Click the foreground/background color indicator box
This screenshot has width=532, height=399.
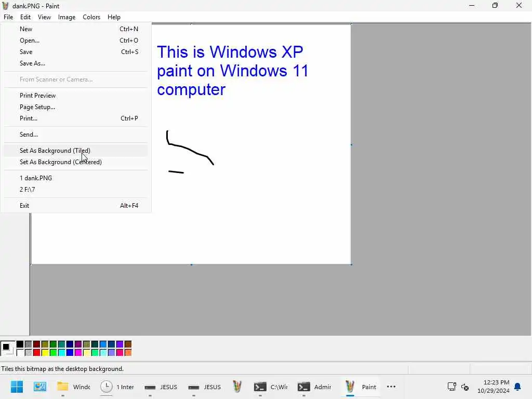[x=7, y=348]
